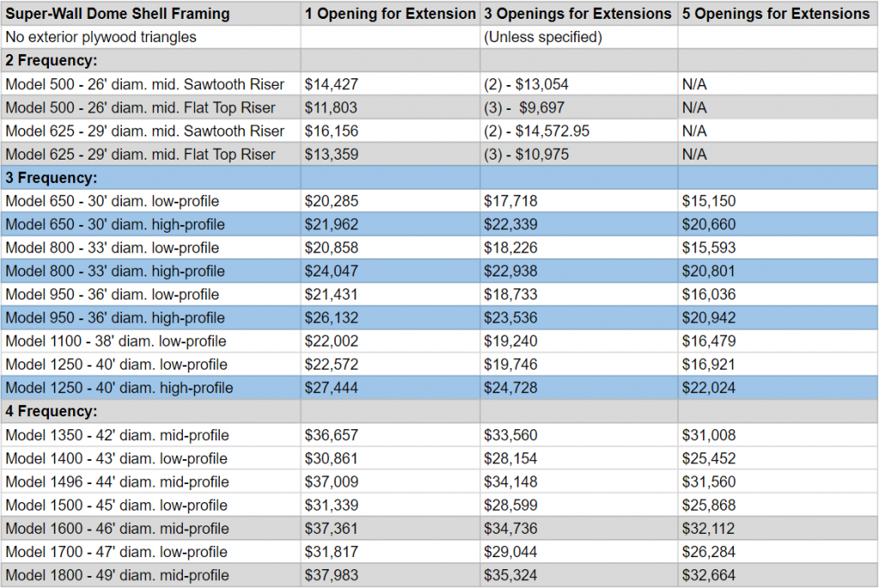Select the $26,132 cell for Model 950
The width and height of the screenshot is (879, 588).
click(391, 318)
